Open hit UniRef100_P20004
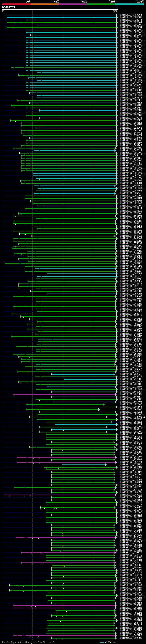 pyautogui.click(x=131, y=22)
